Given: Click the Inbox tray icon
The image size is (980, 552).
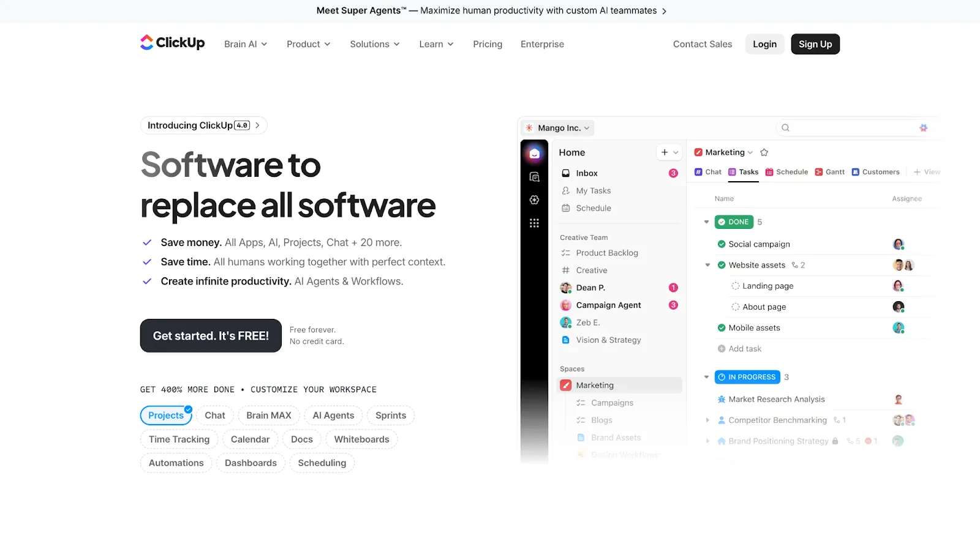Looking at the screenshot, I should click(x=566, y=173).
